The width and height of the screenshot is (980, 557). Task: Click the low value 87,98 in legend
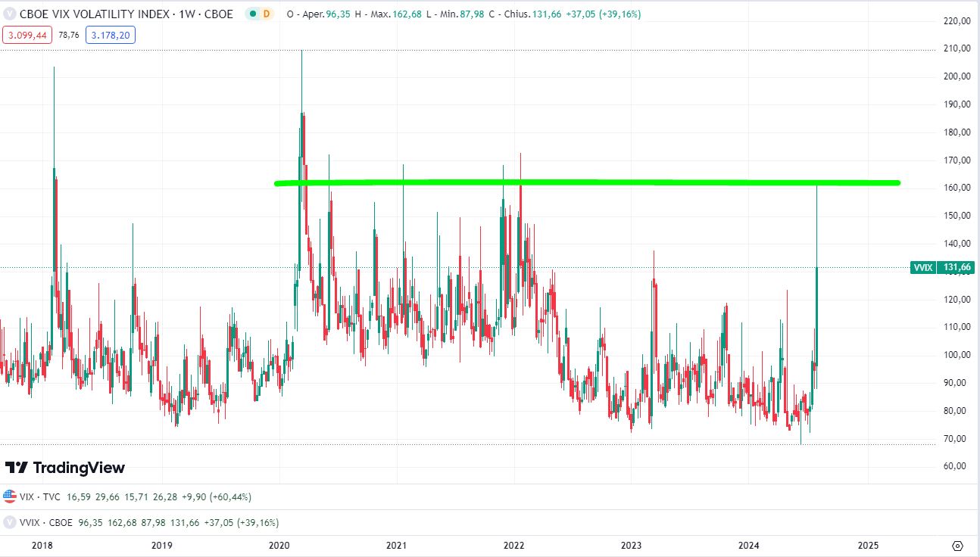pos(472,14)
